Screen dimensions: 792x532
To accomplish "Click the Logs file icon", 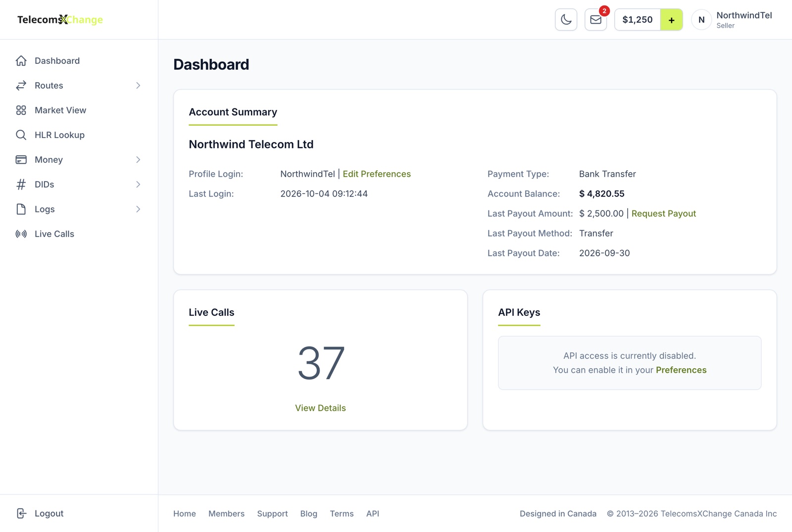I will (21, 209).
